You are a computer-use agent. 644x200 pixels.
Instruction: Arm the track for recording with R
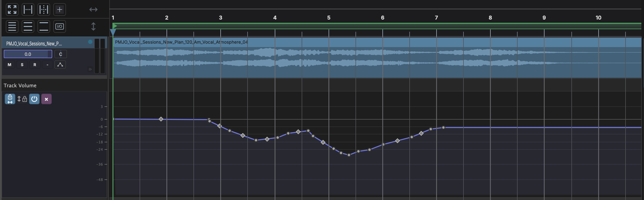click(35, 65)
